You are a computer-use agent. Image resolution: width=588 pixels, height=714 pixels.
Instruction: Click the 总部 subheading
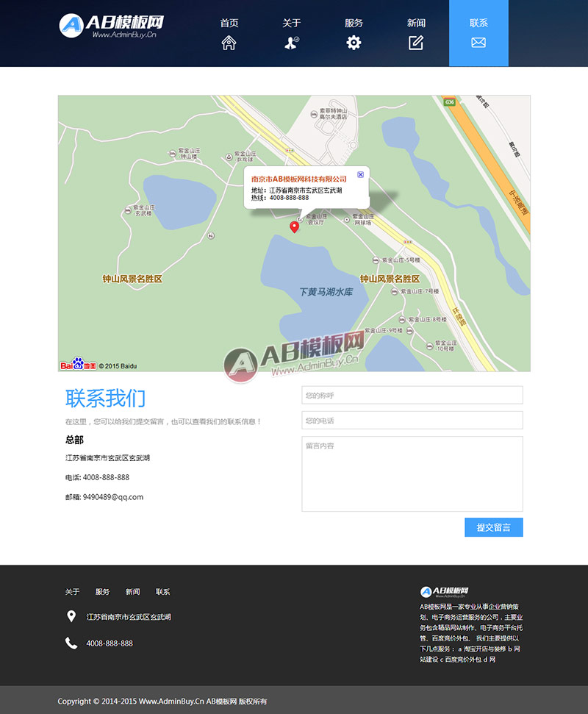(x=75, y=440)
